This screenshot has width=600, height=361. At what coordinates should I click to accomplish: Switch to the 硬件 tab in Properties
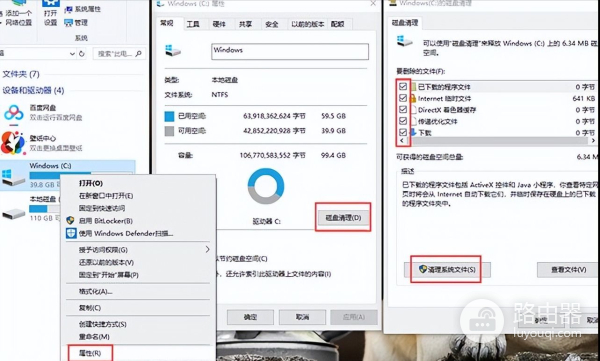(219, 24)
